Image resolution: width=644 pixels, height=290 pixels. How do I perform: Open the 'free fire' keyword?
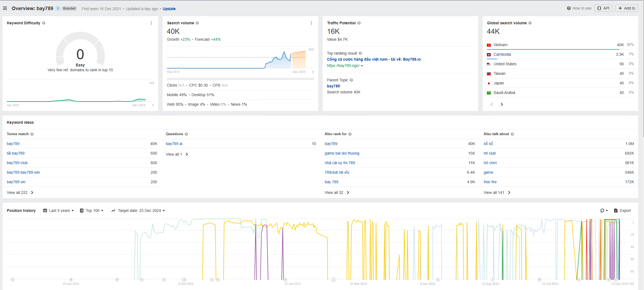point(490,182)
